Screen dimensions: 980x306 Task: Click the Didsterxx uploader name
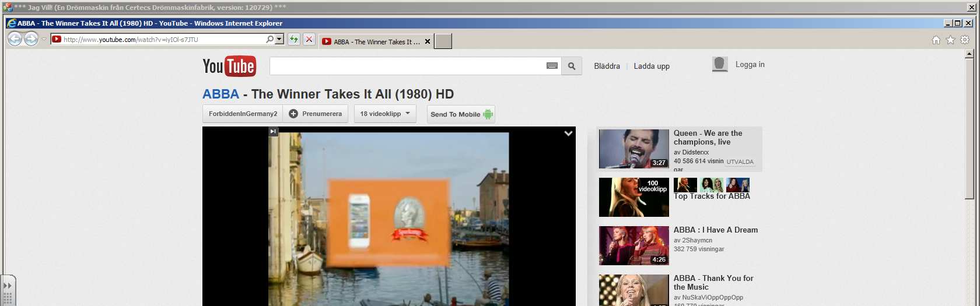coord(695,152)
